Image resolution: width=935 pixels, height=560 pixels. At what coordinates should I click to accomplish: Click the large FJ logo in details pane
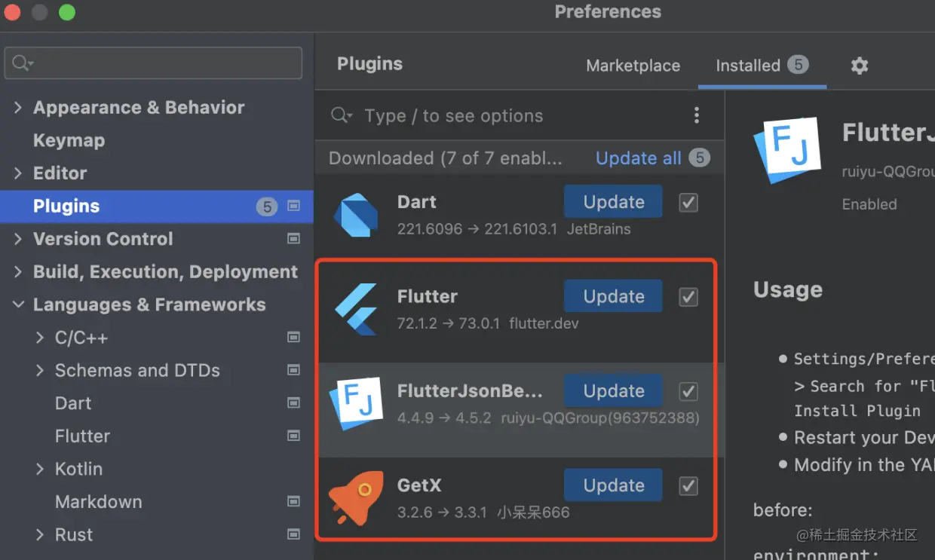[786, 151]
